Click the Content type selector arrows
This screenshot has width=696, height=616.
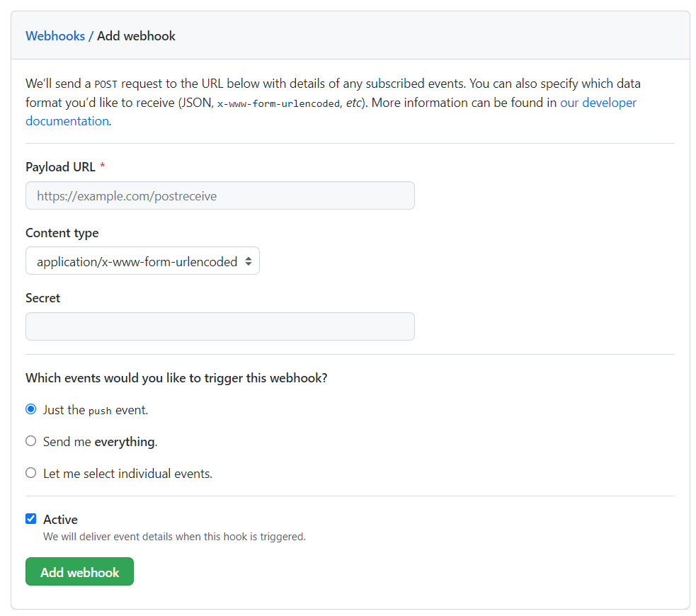click(x=249, y=261)
